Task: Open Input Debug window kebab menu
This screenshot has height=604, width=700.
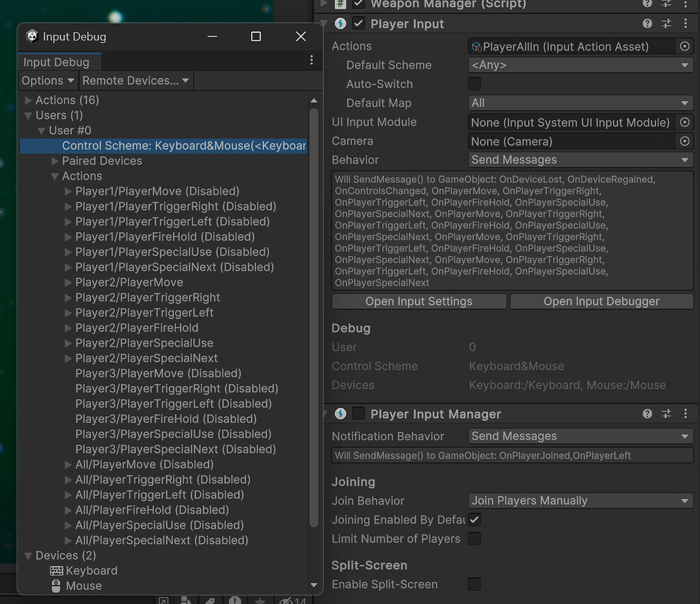Action: 311,60
